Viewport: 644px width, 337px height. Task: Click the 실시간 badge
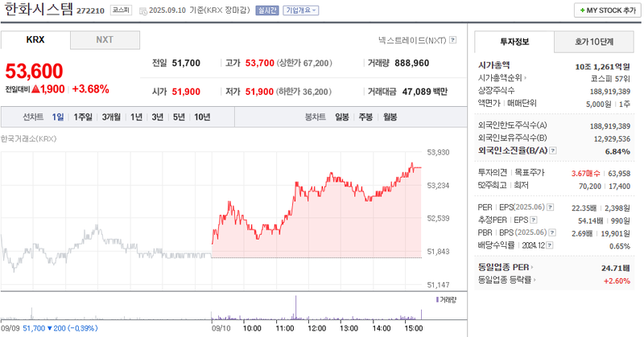pyautogui.click(x=267, y=10)
